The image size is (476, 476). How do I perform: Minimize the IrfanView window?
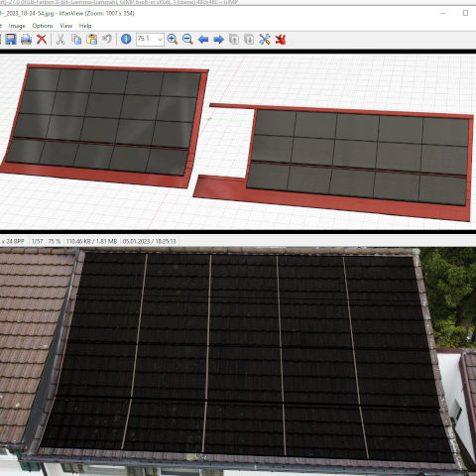(443, 13)
